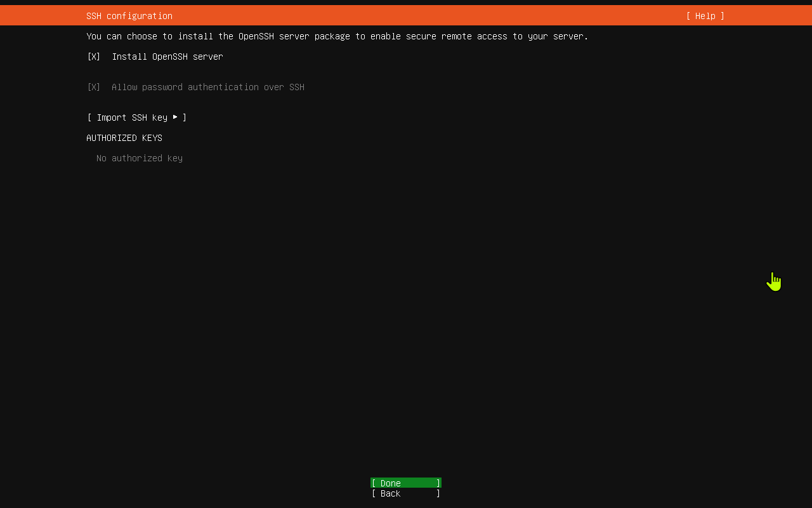
Task: Click the OpenSSH server description sentence
Action: [337, 36]
